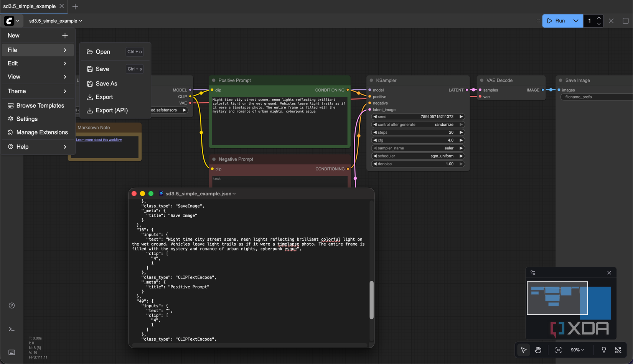
Task: Adjust the steps value widget
Action: 418,133
